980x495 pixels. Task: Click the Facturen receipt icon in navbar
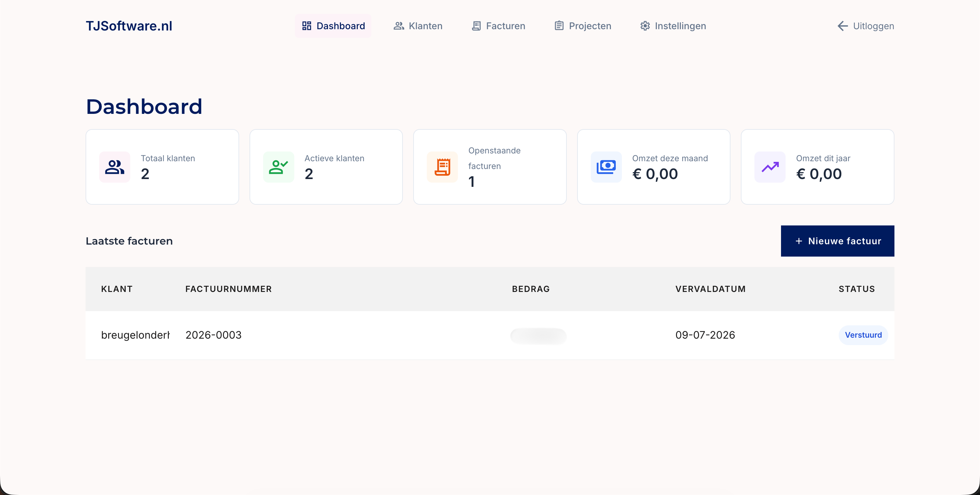(x=476, y=26)
